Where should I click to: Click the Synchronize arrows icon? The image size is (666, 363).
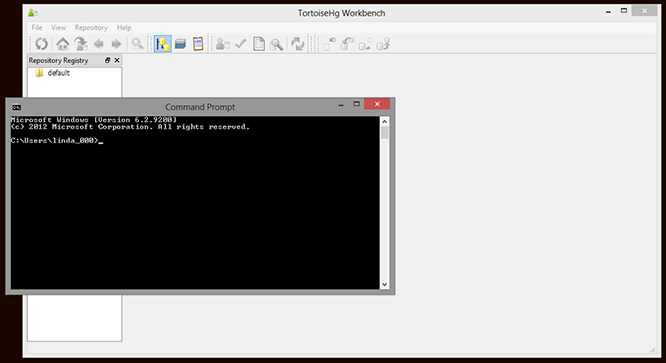tap(298, 44)
